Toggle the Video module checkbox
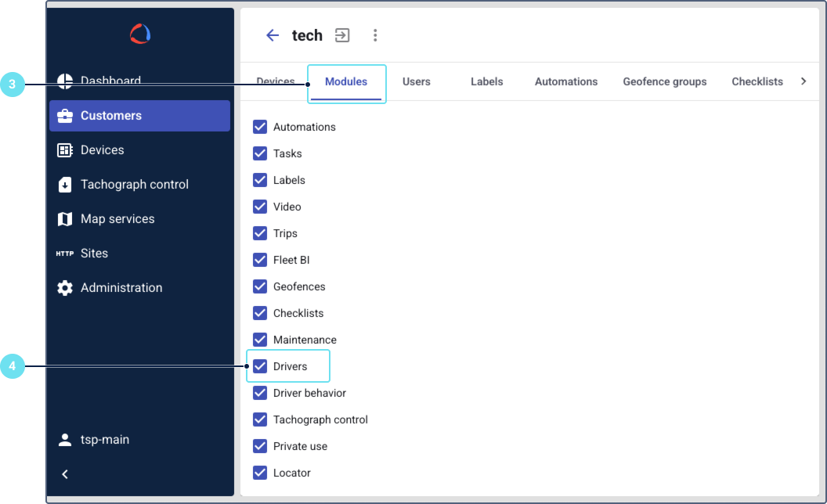The image size is (827, 504). [x=260, y=207]
